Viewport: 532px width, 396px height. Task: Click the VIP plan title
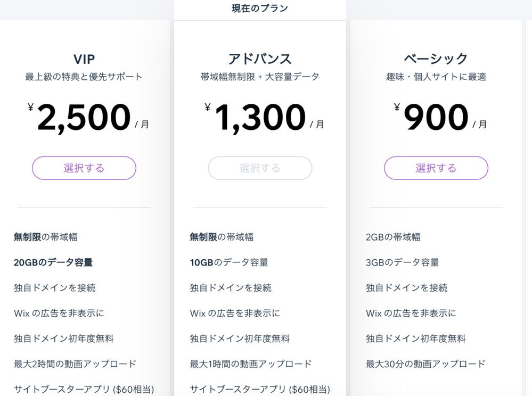point(84,59)
